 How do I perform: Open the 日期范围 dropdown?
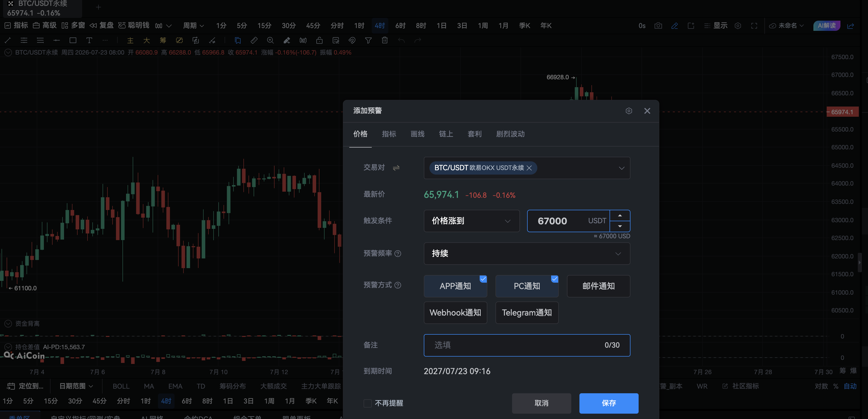click(76, 386)
